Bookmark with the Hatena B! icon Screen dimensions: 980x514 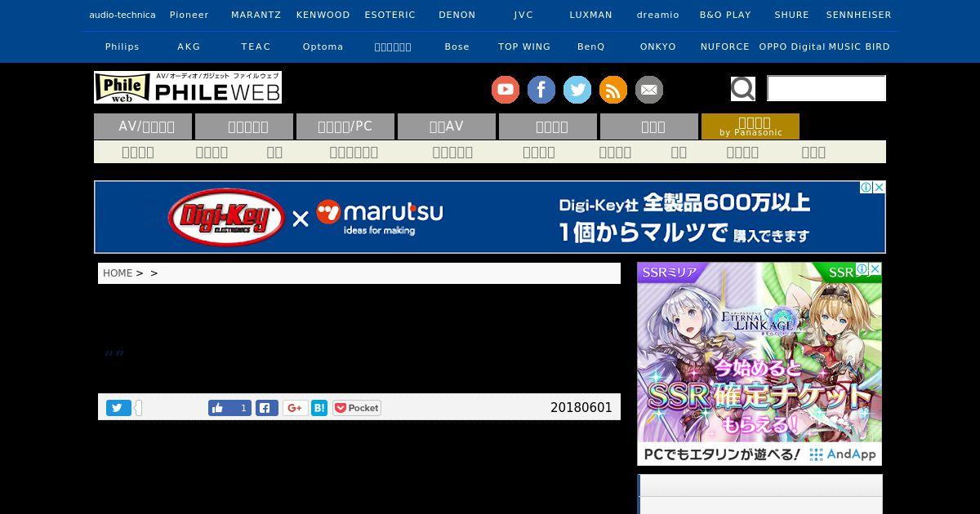pyautogui.click(x=319, y=408)
